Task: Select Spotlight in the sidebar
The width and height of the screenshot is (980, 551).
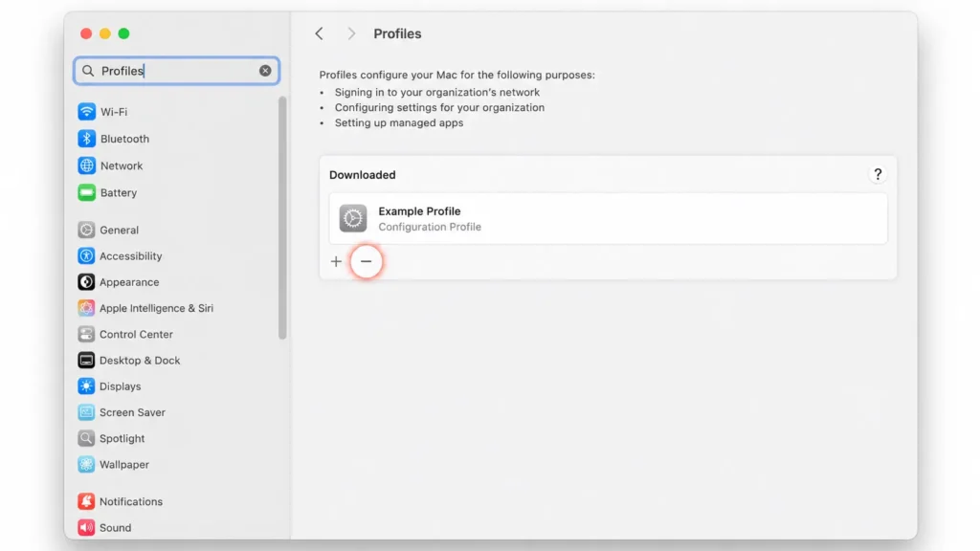Action: (x=111, y=438)
